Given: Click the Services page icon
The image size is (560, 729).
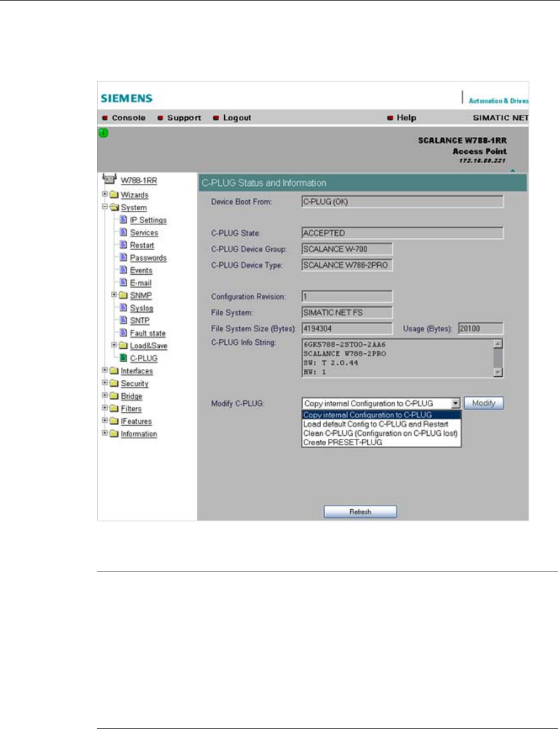Looking at the screenshot, I should (x=123, y=232).
